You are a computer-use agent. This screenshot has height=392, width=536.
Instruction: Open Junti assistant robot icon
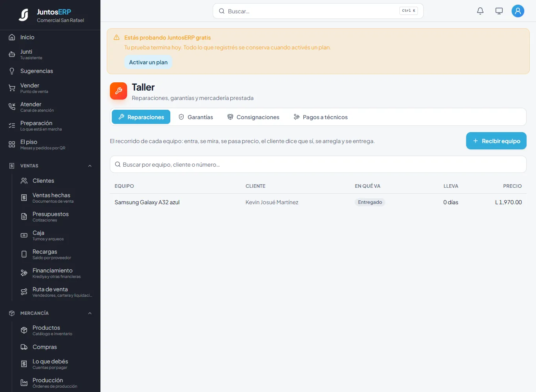(12, 54)
